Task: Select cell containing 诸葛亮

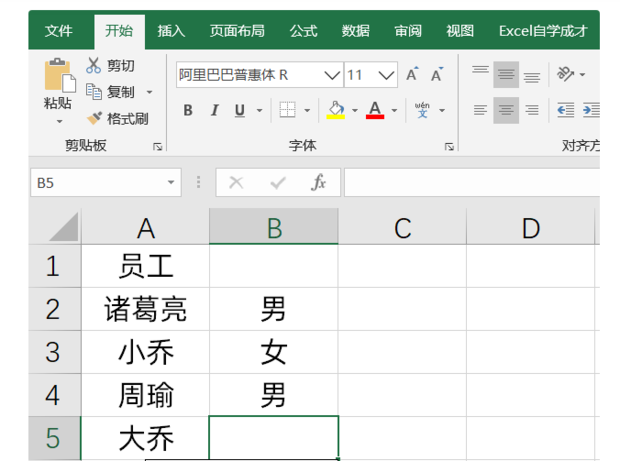Action: (146, 309)
